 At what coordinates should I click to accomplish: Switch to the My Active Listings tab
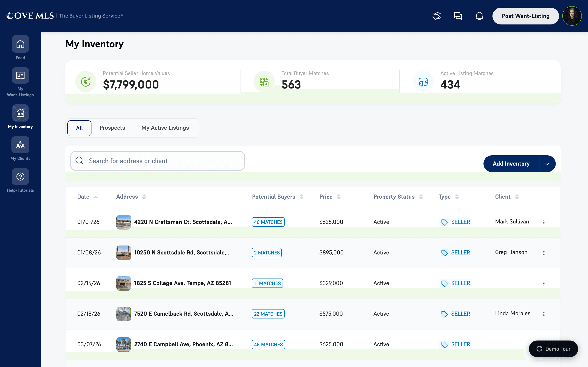click(165, 128)
